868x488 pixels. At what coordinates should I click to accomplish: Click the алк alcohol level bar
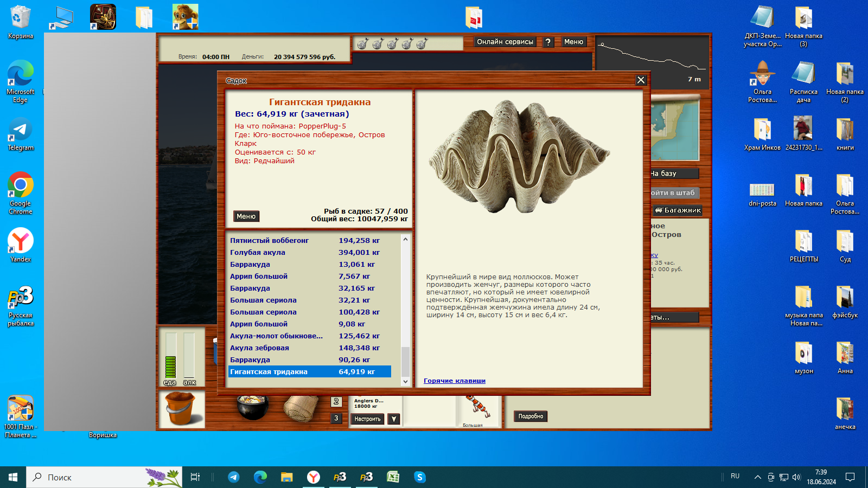coord(189,356)
